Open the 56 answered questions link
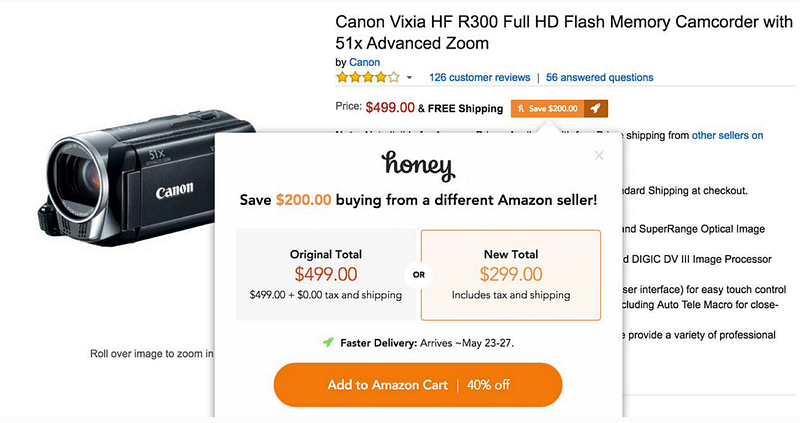This screenshot has height=423, width=800. (599, 77)
